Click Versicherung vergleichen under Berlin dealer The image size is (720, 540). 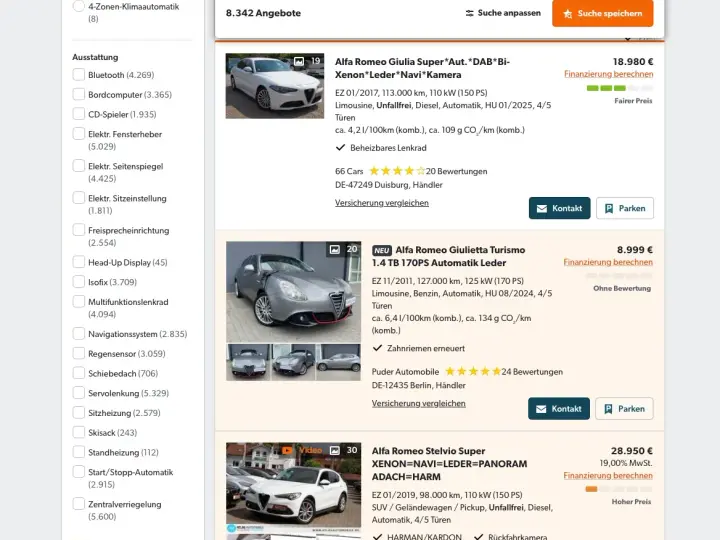pyautogui.click(x=418, y=404)
